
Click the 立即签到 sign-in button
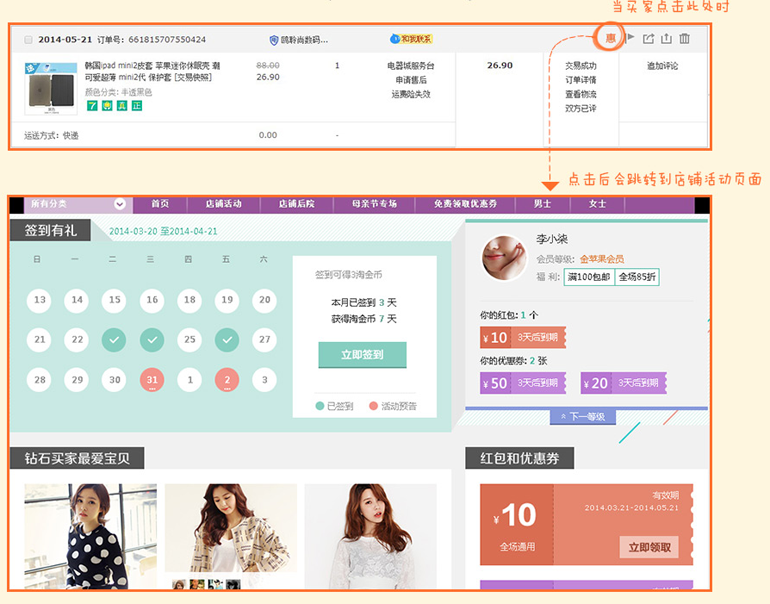coord(362,354)
